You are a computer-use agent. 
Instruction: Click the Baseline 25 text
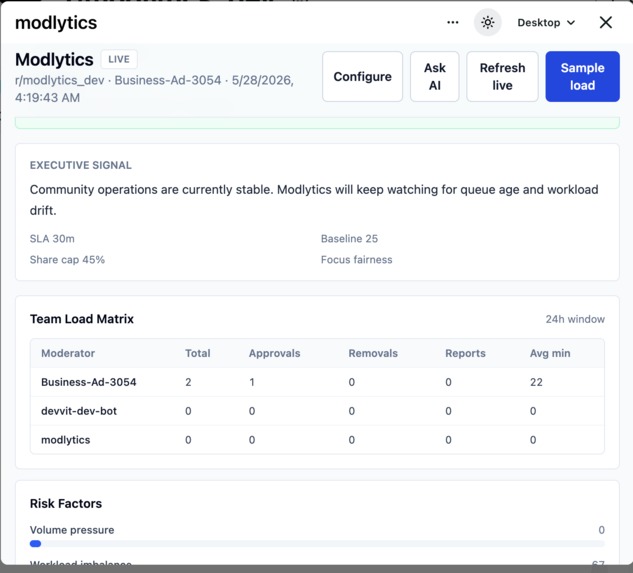pos(349,239)
